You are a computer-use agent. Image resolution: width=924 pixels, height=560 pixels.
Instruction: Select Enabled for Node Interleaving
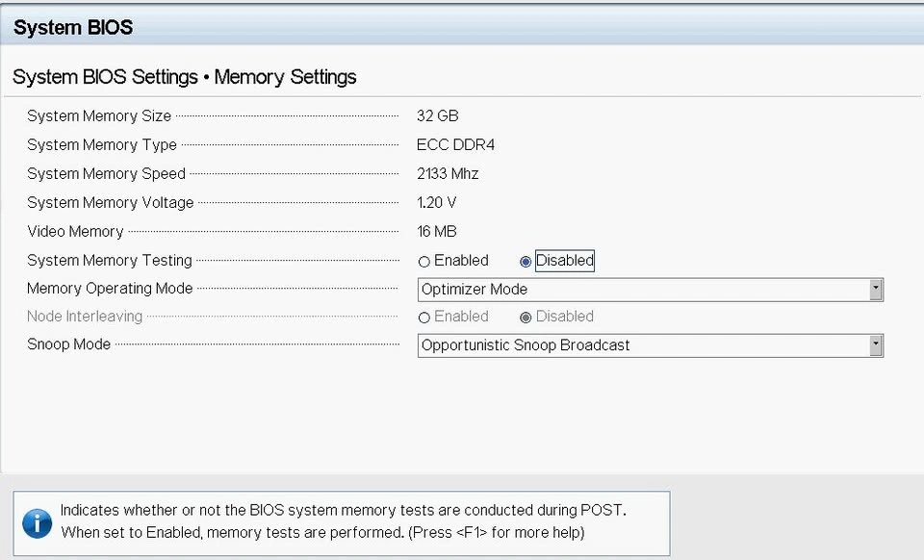tap(424, 317)
